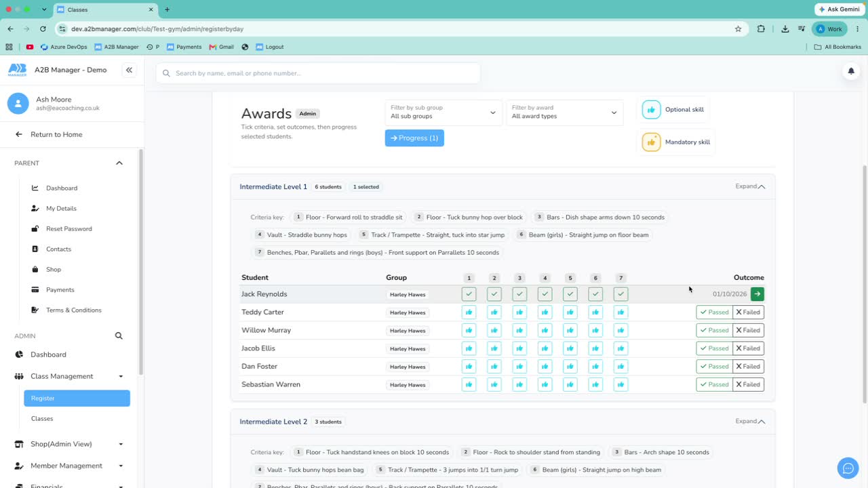The height and width of the screenshot is (488, 868).
Task: Expand the Shop(Admin View) menu
Action: tap(70, 444)
